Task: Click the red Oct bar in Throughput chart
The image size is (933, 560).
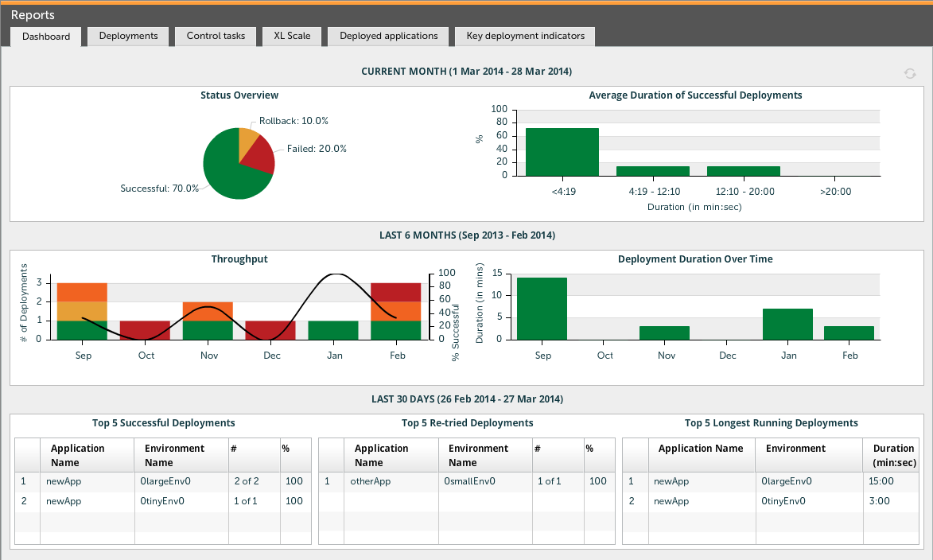Action: pos(146,330)
